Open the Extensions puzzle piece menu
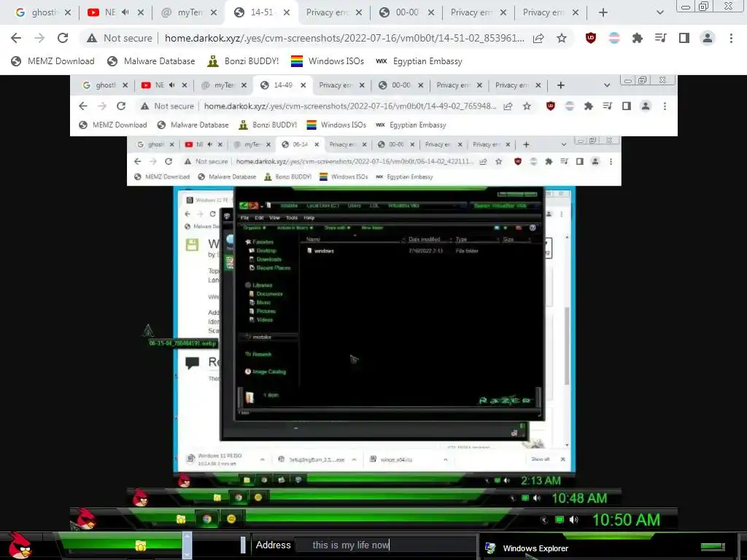This screenshot has height=560, width=747. coord(638,38)
